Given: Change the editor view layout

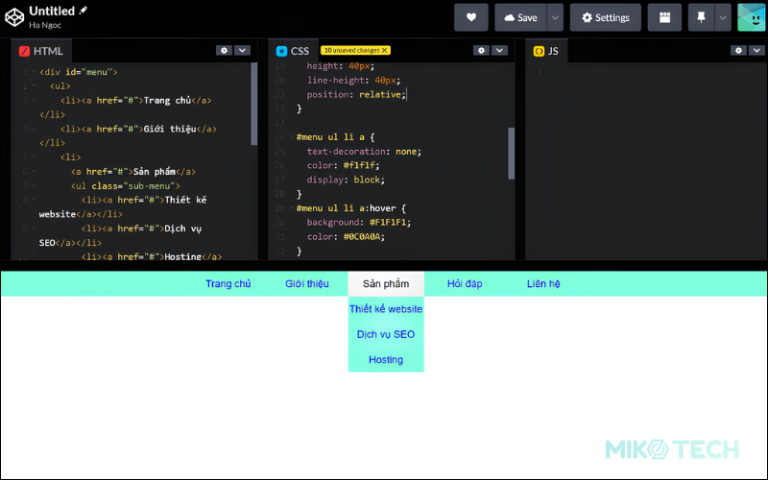Looking at the screenshot, I should pyautogui.click(x=665, y=18).
